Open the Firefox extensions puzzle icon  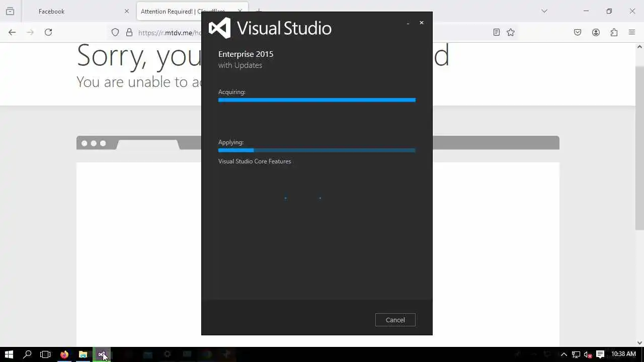614,32
